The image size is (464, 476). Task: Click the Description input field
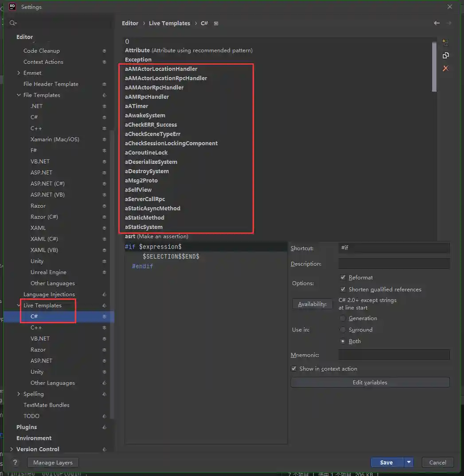coord(394,264)
